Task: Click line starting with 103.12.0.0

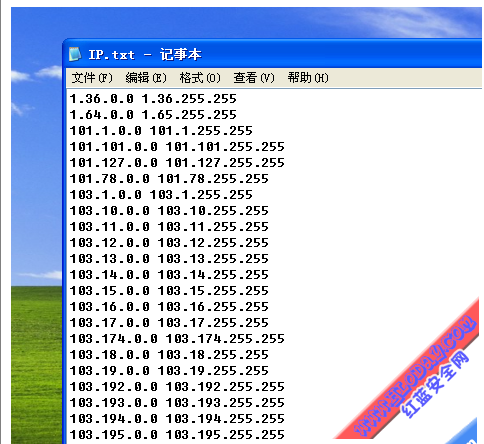Action: tap(169, 243)
